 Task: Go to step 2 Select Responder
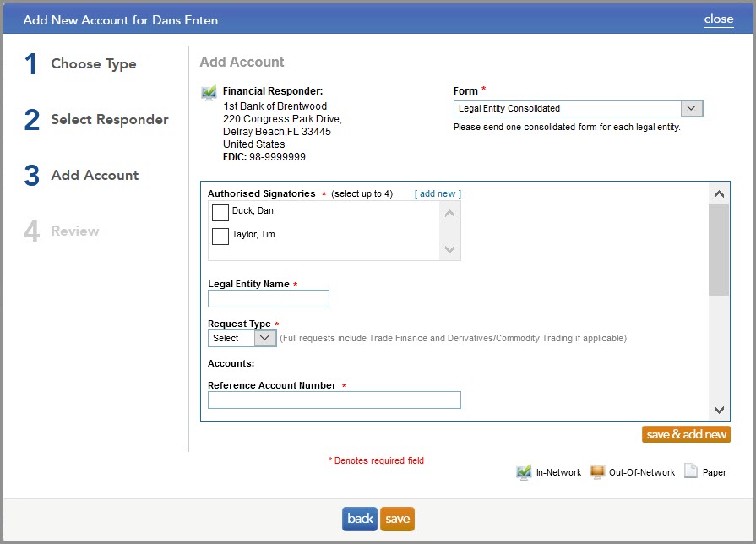[x=110, y=120]
